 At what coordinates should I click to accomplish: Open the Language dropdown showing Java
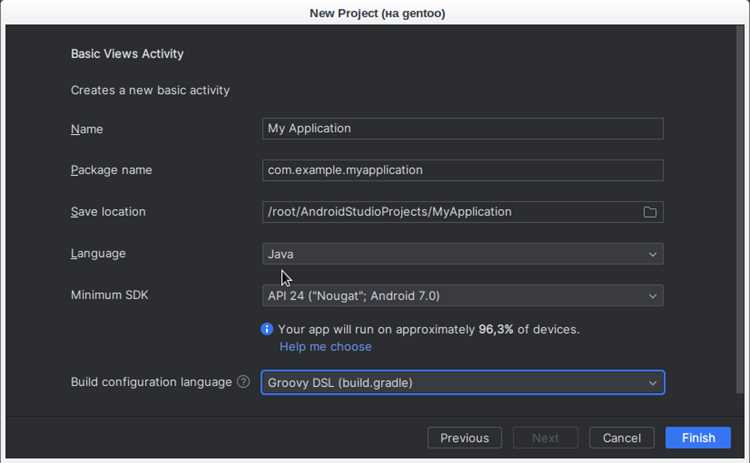pyautogui.click(x=463, y=254)
